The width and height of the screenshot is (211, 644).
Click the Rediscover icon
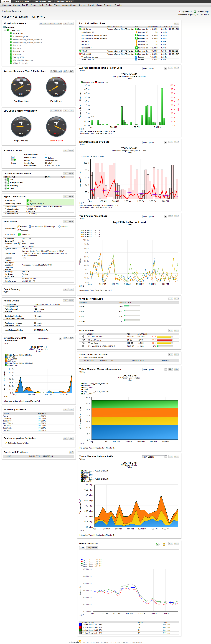(x=18, y=230)
